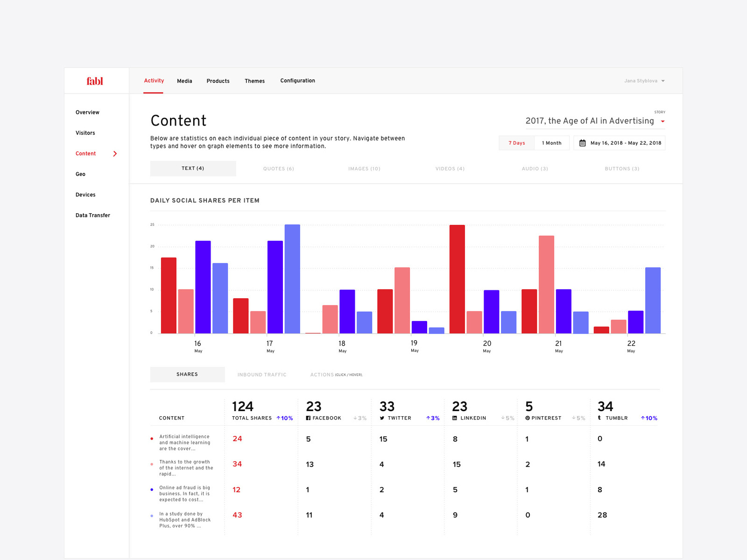Select the AUDIO (3) content tab
The height and width of the screenshot is (560, 747).
pos(535,169)
